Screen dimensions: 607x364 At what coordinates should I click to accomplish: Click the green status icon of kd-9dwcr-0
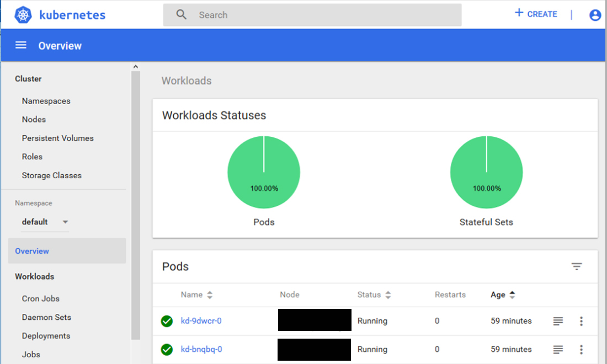pyautogui.click(x=167, y=320)
